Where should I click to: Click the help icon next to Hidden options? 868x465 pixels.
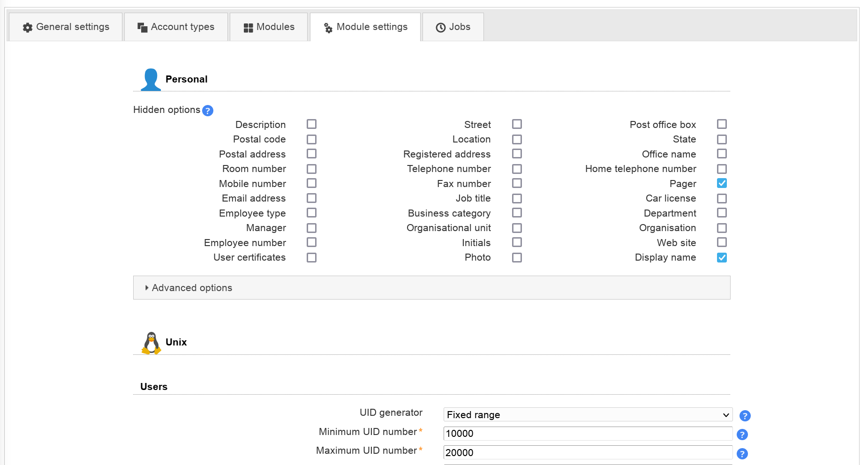point(208,111)
